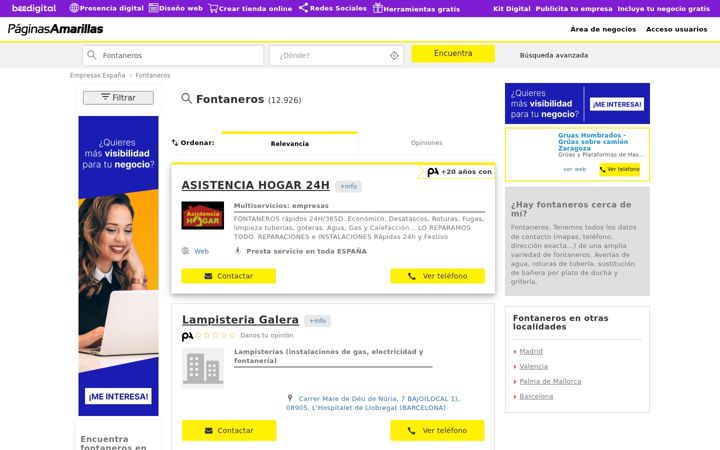Click Lampisteria Galera star rating
This screenshot has height=450, width=720.
click(x=215, y=335)
